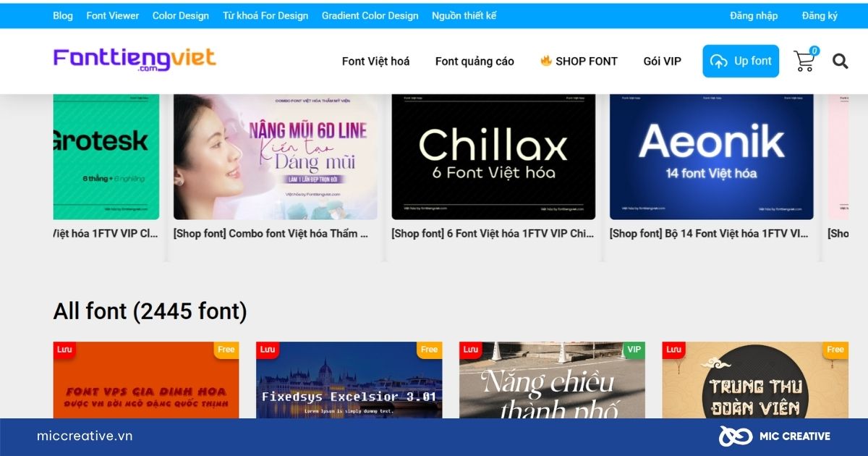Click Lưu on Fixedsys Excelsior card
Screen dimensions: 868x456
(268, 350)
